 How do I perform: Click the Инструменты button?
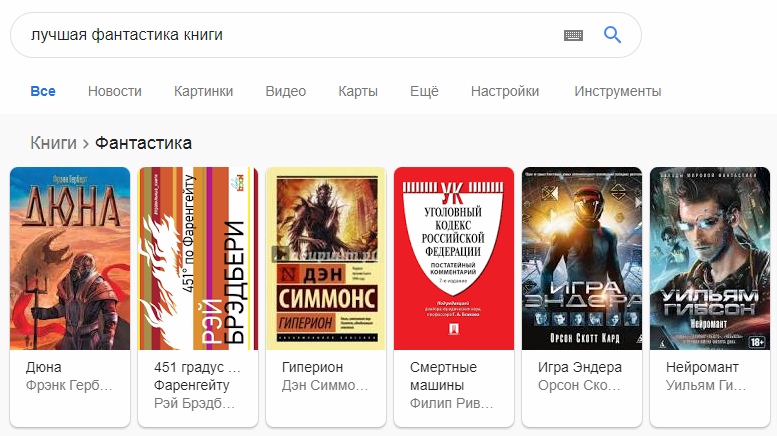click(x=617, y=92)
